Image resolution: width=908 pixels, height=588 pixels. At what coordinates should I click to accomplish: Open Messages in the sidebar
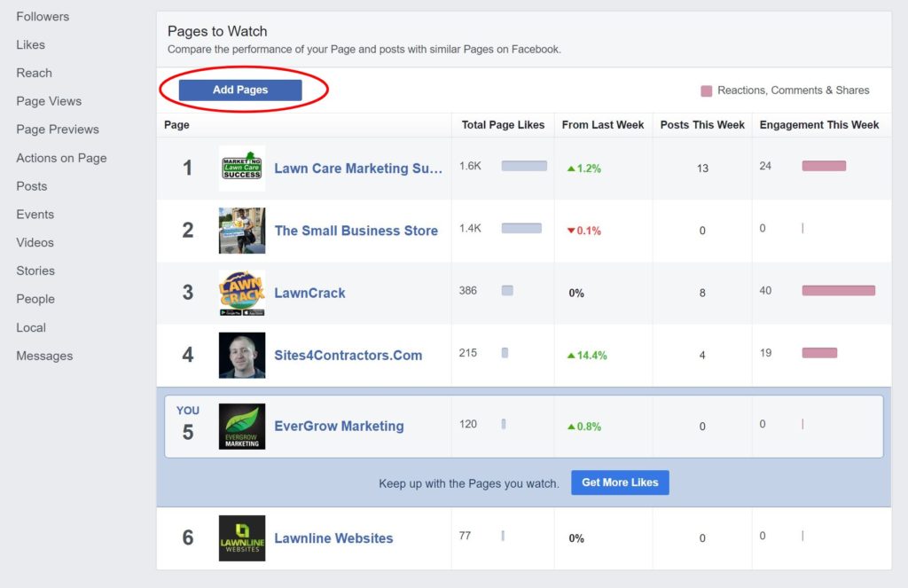(x=44, y=356)
